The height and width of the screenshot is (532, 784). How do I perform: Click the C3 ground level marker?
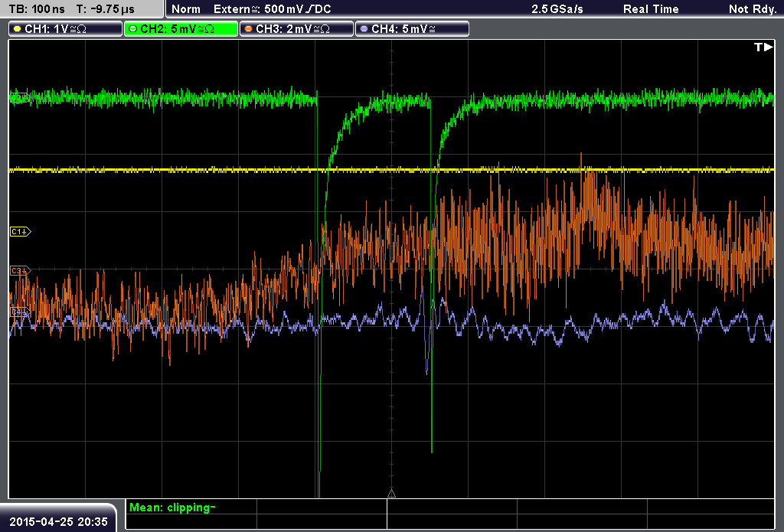pyautogui.click(x=20, y=270)
